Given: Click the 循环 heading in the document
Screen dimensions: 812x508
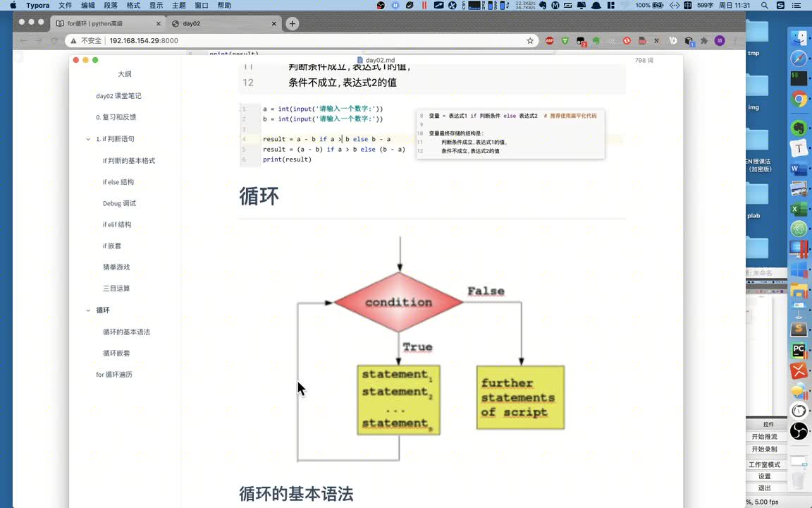Looking at the screenshot, I should point(259,196).
